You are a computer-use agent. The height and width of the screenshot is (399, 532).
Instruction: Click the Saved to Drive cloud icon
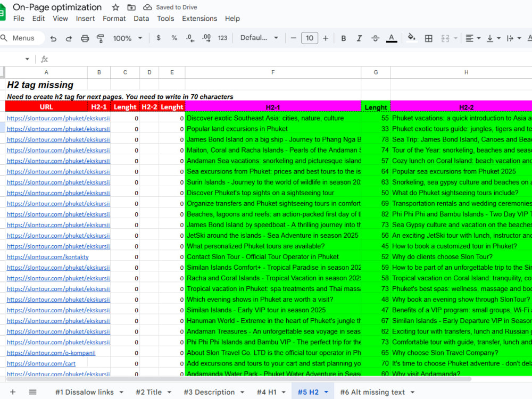click(x=147, y=7)
